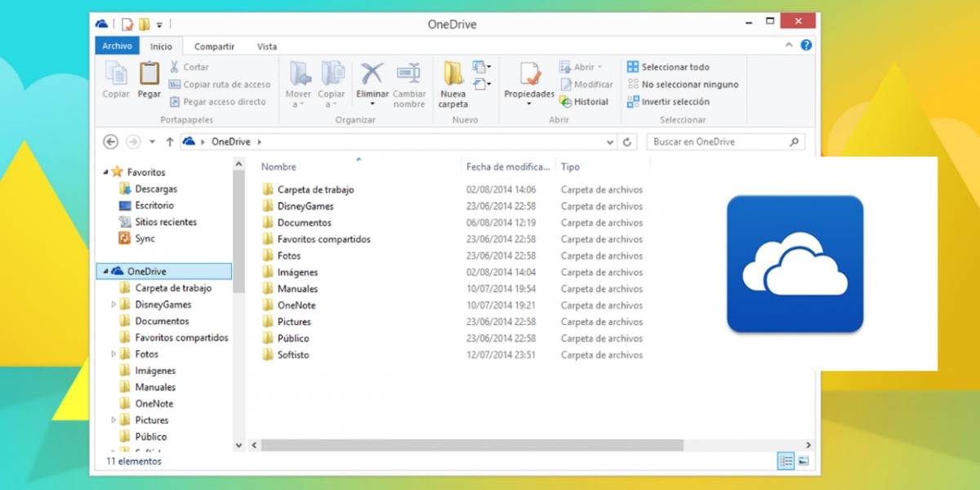Click the horizontal scrollbar in file list
Screen dimensions: 980x490
pyautogui.click(x=472, y=445)
